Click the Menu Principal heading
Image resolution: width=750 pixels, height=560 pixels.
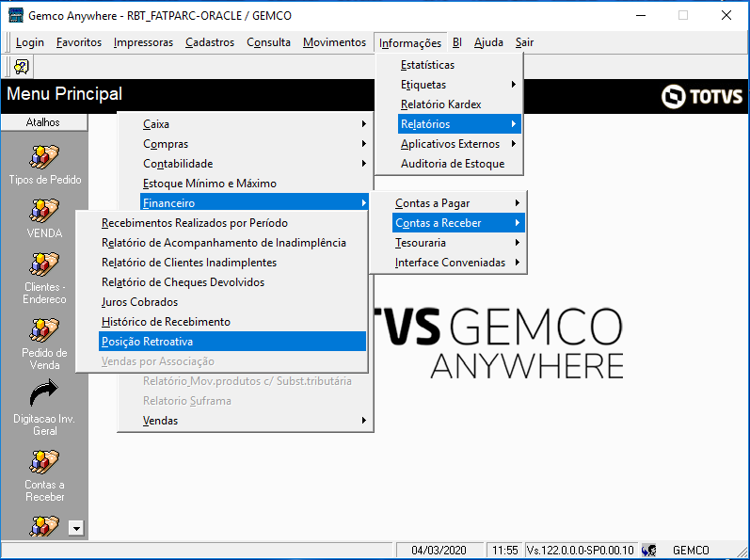tap(65, 94)
